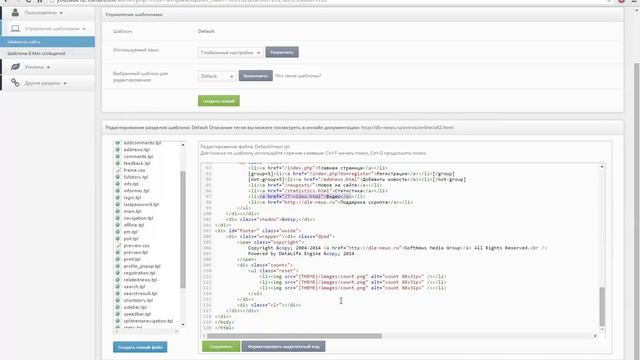The height and width of the screenshot is (360, 640).
Task: Click the file list vertical scrollbar thumb
Action: [x=183, y=230]
